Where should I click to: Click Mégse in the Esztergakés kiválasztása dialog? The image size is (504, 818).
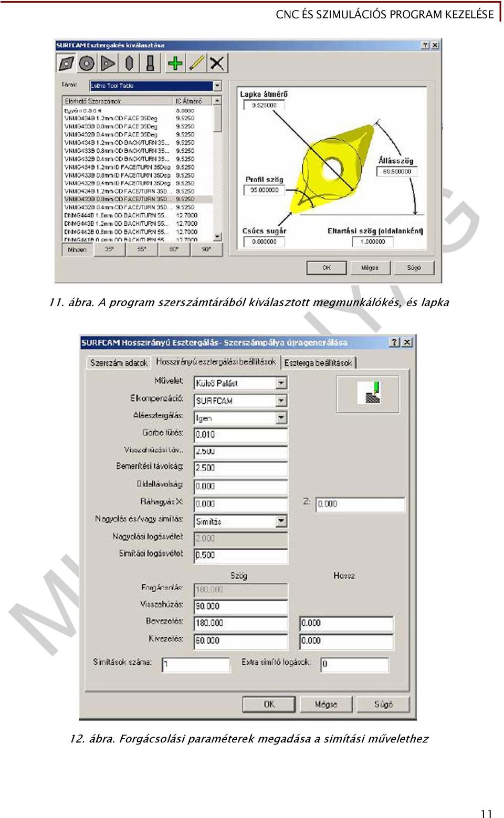[370, 268]
